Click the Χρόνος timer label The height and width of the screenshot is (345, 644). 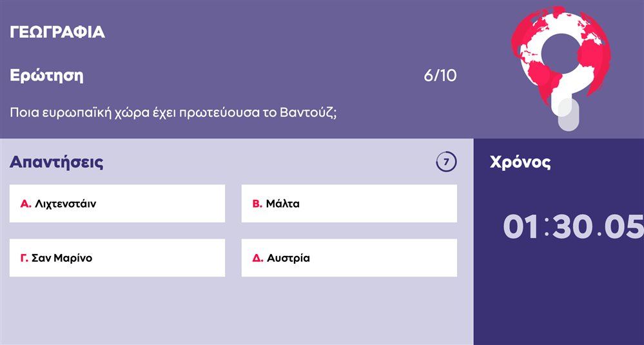pos(520,163)
